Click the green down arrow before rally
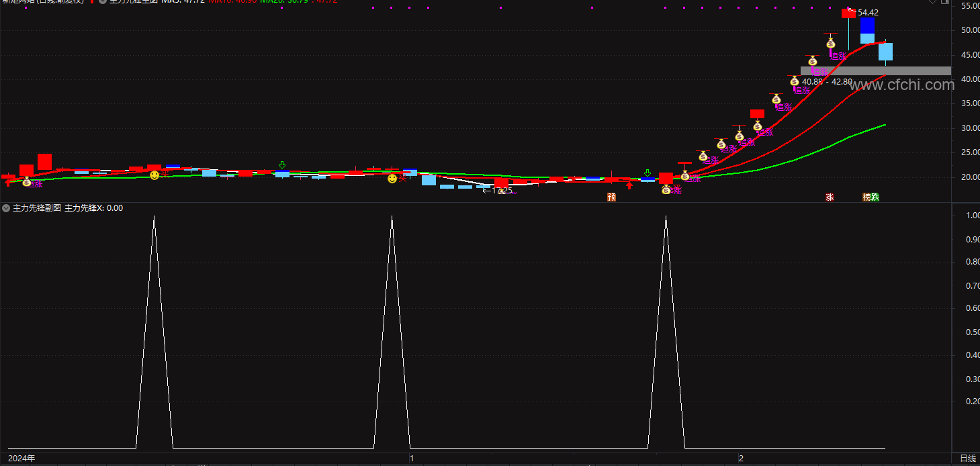 pyautogui.click(x=647, y=173)
